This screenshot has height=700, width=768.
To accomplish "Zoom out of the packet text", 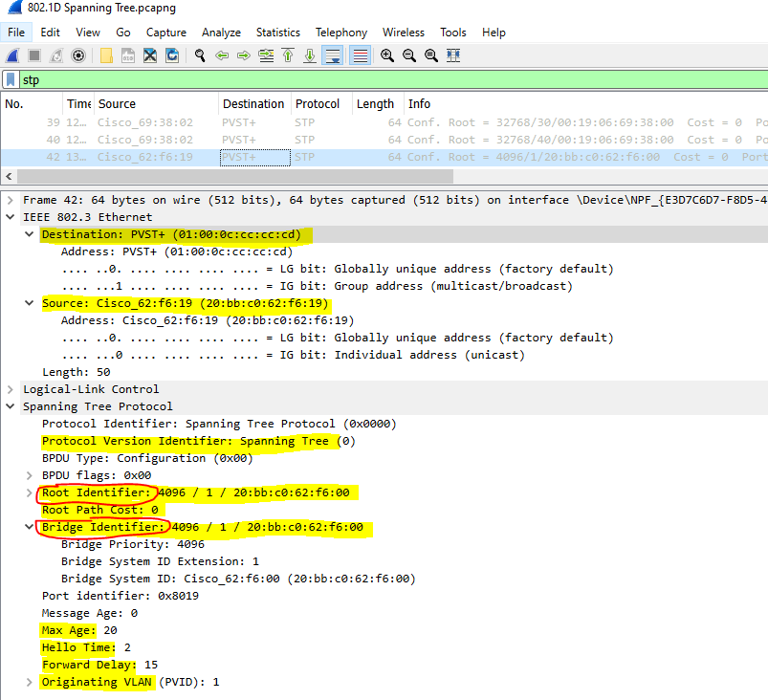I will tap(409, 55).
